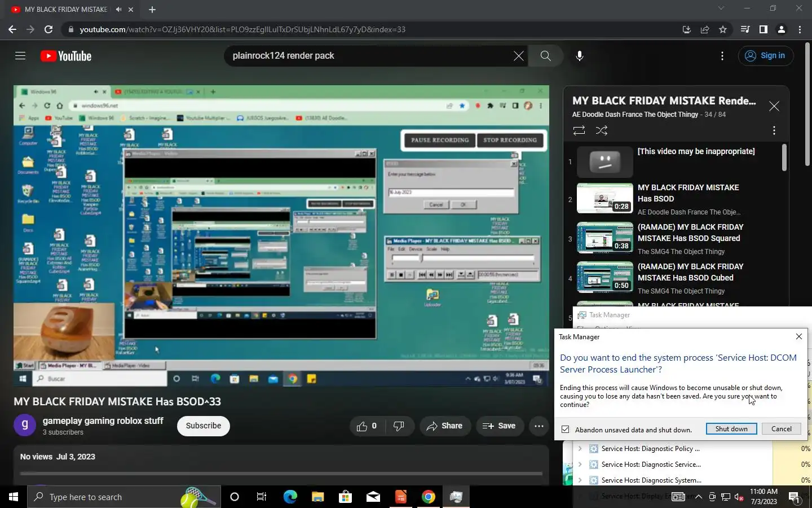Uncheck Abandon unsaved data and shut down
This screenshot has width=812, height=508.
click(565, 430)
